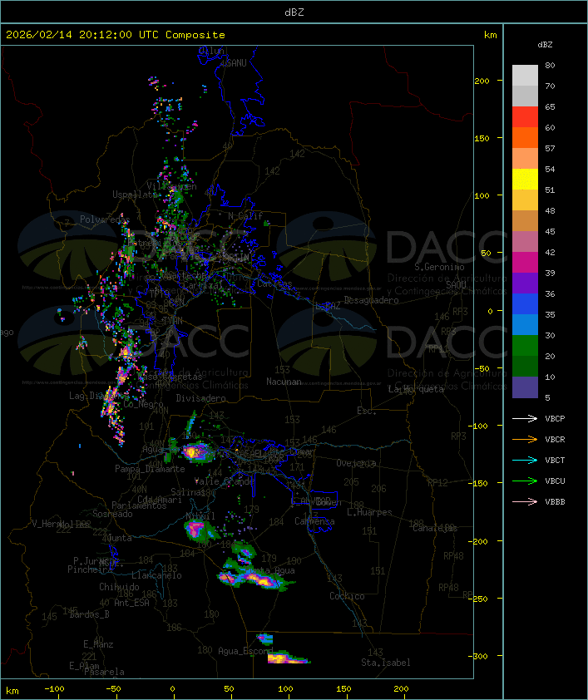Choose the tan 45-48 dBZ swatch
Image resolution: width=588 pixels, height=700 pixels.
[525, 220]
